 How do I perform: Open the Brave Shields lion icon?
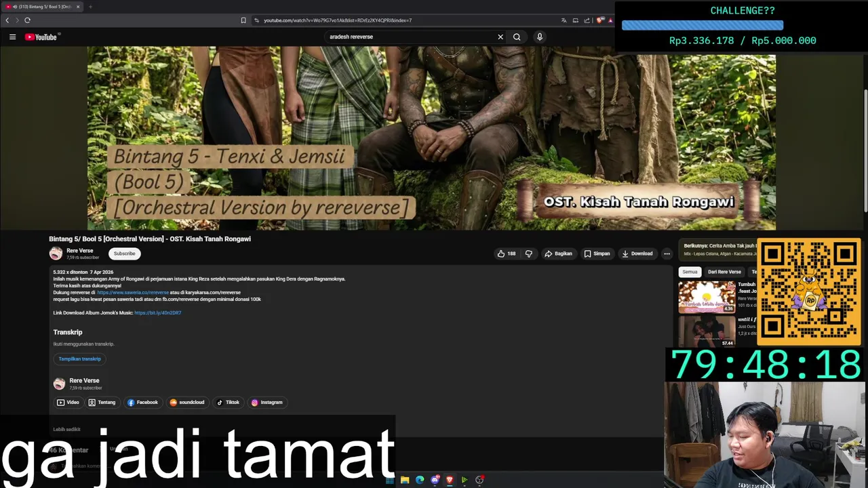pyautogui.click(x=599, y=20)
